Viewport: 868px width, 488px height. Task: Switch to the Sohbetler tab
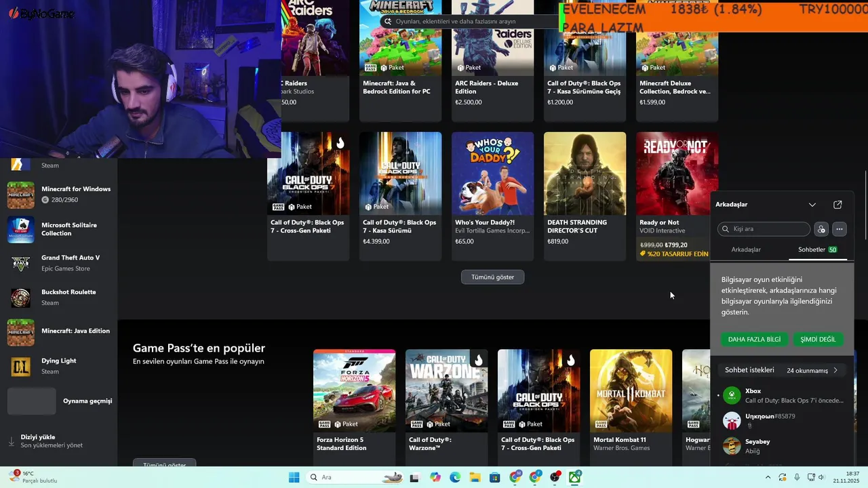coord(817,249)
